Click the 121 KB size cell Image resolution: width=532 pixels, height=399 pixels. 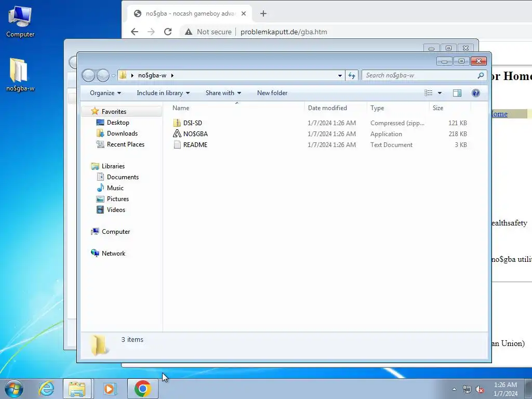457,123
